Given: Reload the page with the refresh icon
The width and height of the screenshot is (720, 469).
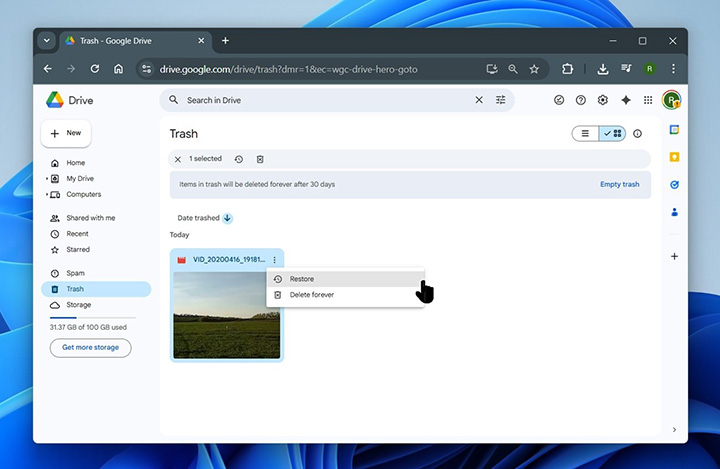Looking at the screenshot, I should 95,69.
